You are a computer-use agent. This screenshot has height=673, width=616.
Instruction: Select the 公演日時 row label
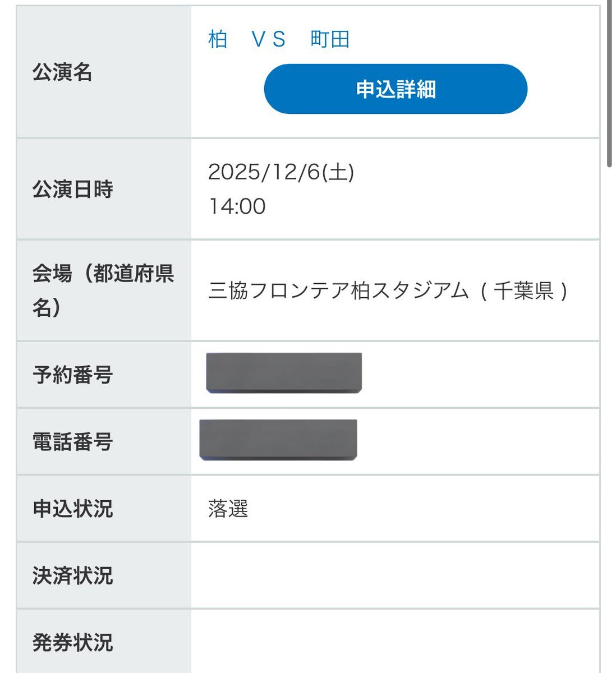coord(73,190)
